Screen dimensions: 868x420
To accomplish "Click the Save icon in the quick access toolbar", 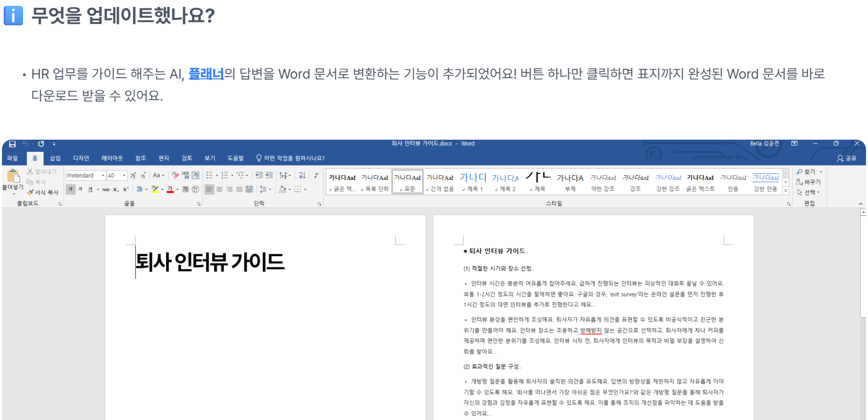I will click(12, 144).
